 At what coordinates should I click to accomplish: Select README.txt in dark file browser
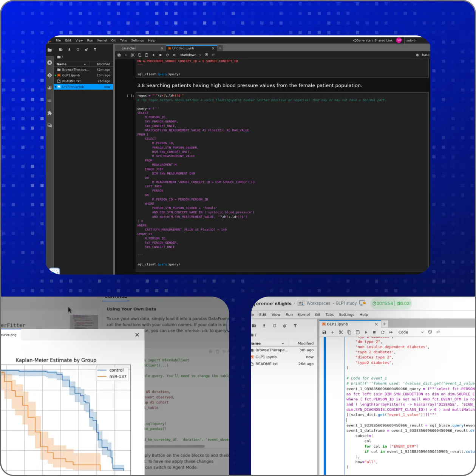[x=83, y=81]
